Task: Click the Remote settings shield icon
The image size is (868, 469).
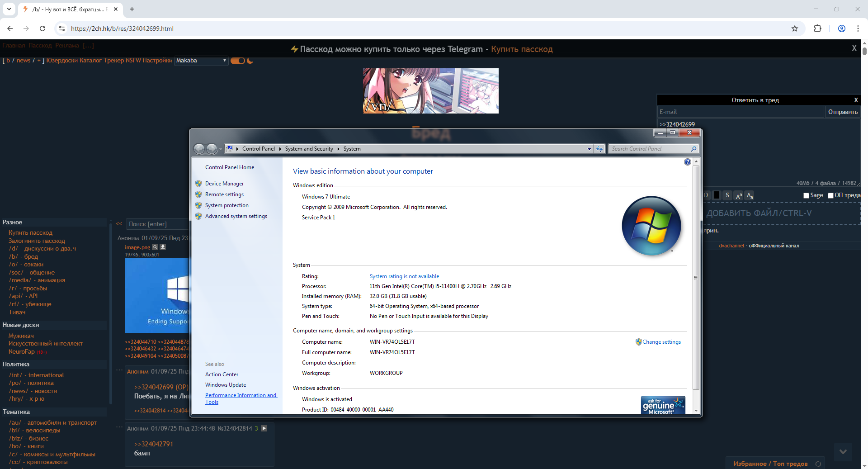Action: click(x=198, y=194)
